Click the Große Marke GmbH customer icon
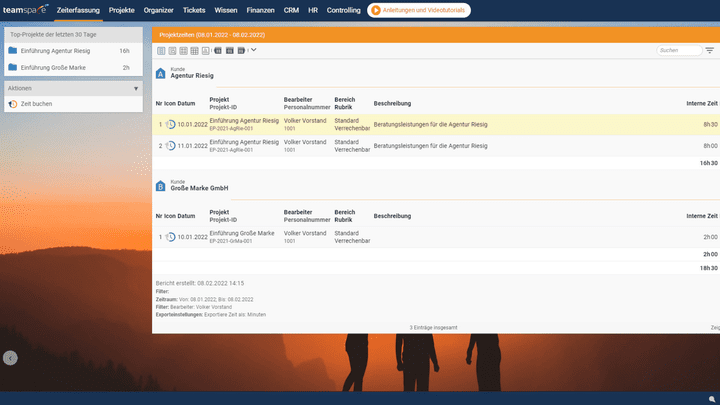 point(160,186)
